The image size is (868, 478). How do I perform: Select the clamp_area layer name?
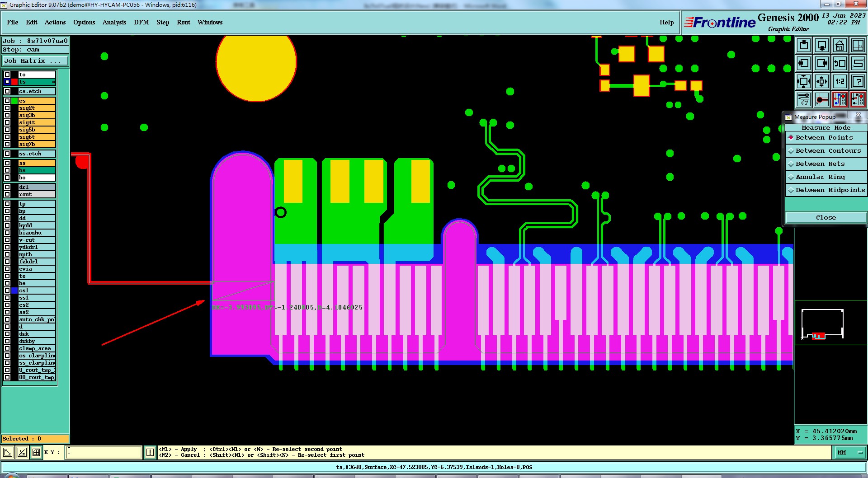coord(37,348)
